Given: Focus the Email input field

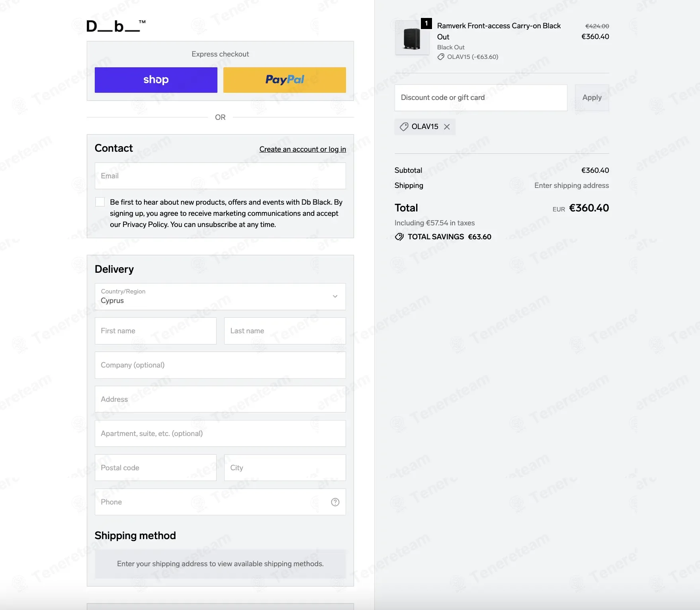Looking at the screenshot, I should point(220,176).
